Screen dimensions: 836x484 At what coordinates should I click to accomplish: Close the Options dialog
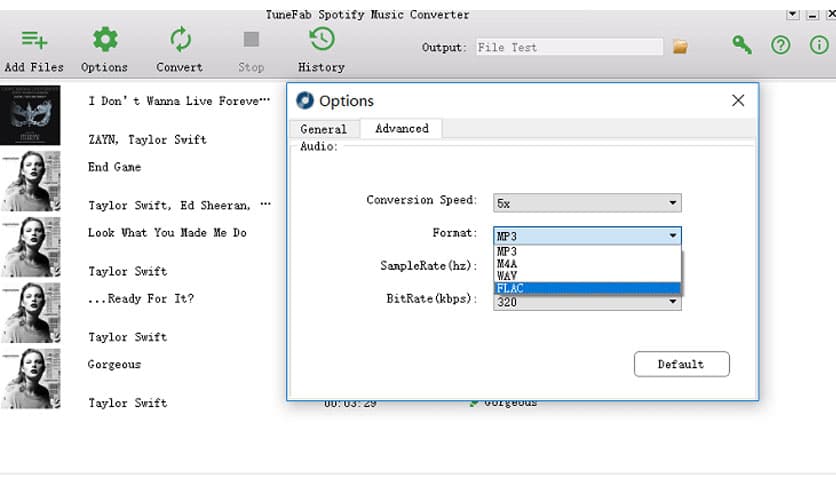point(738,100)
